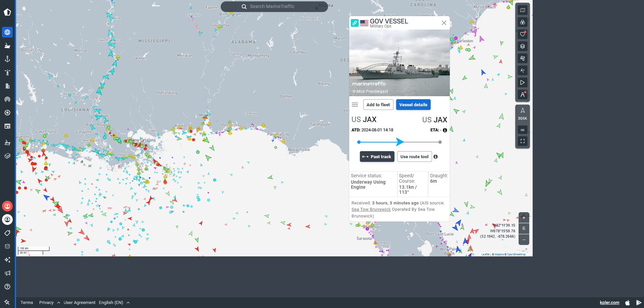
Task: Follow the Sea Tow Brunswick link
Action: (371, 209)
